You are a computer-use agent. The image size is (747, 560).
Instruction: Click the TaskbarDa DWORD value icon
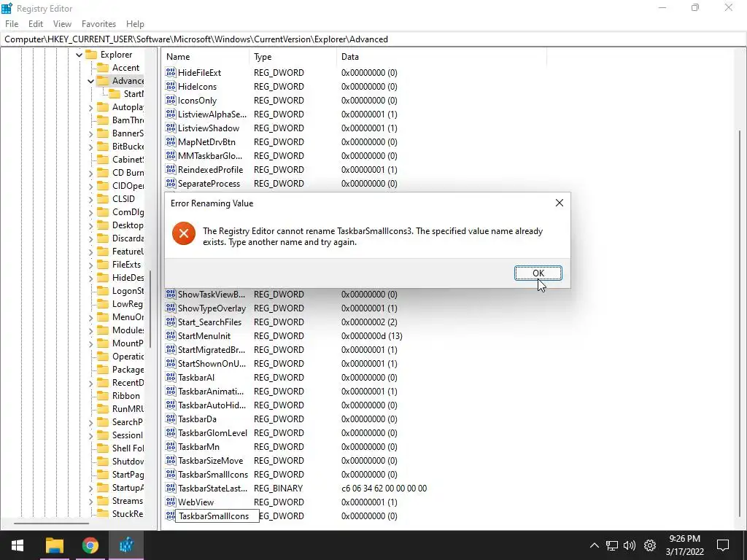click(x=171, y=419)
